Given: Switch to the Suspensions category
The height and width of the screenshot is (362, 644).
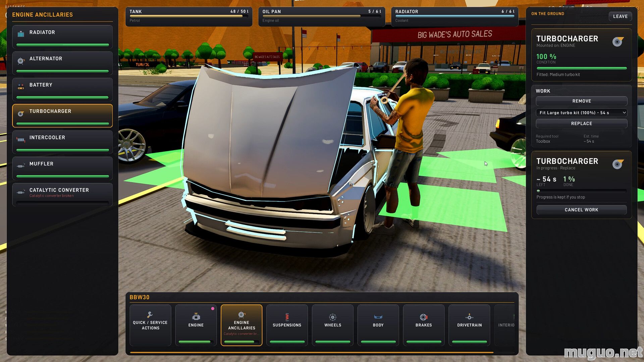Looking at the screenshot, I should [287, 325].
